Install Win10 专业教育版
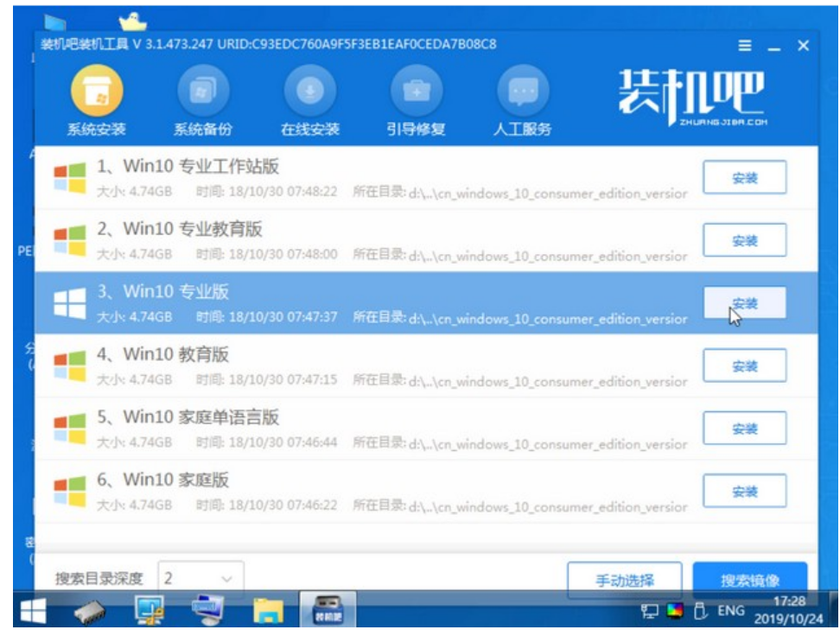This screenshot has width=840, height=636. [745, 240]
